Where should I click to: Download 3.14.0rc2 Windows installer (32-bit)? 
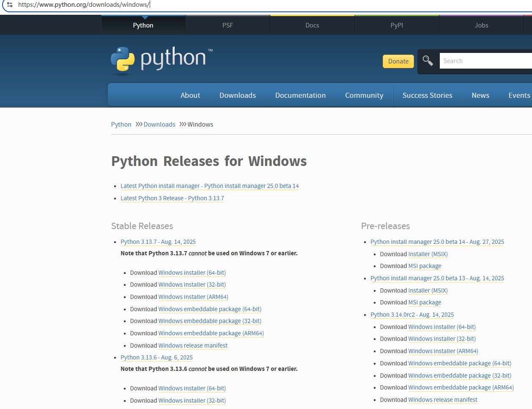click(442, 339)
